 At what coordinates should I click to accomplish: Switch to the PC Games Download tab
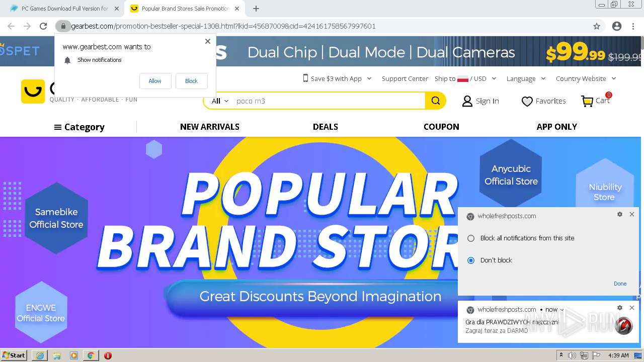pos(65,9)
